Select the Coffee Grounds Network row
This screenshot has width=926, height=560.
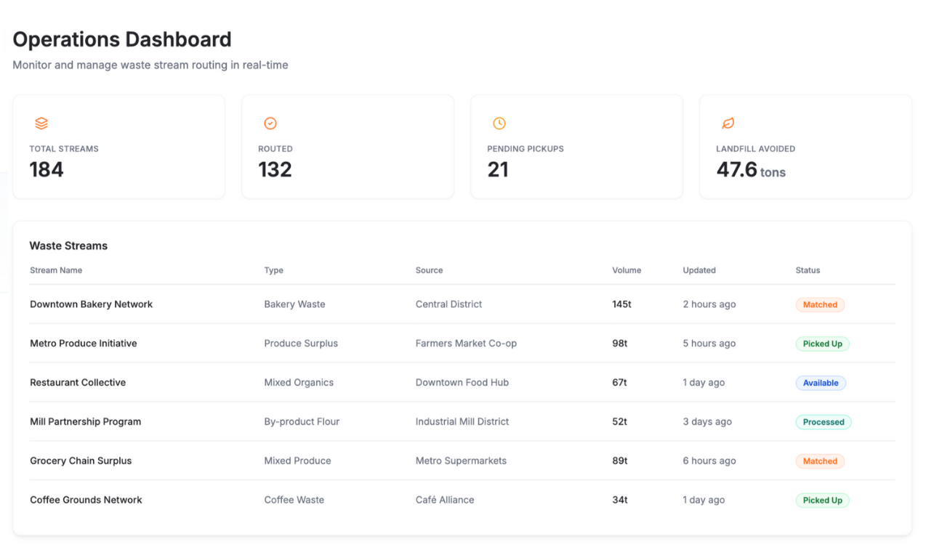tap(86, 500)
